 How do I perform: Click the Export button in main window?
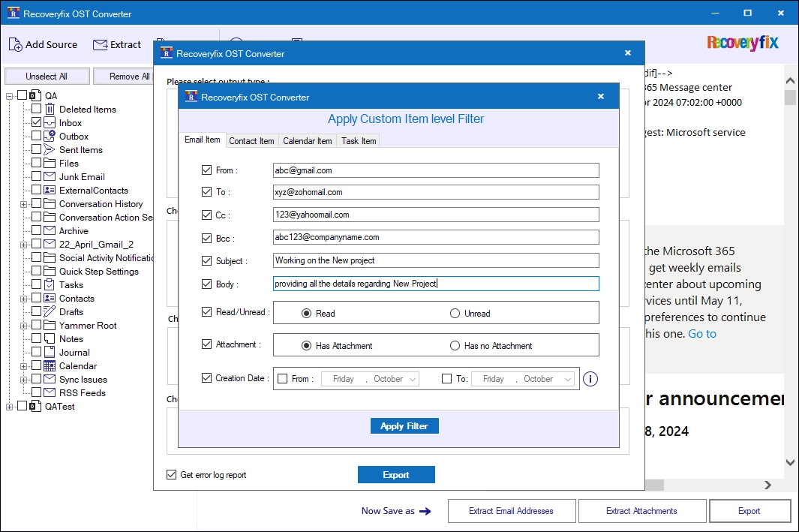point(749,510)
